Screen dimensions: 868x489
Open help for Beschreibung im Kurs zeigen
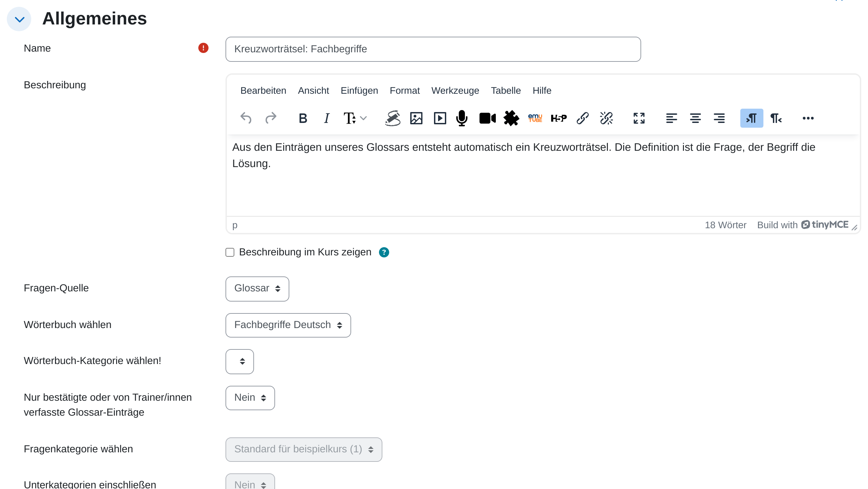[384, 252]
